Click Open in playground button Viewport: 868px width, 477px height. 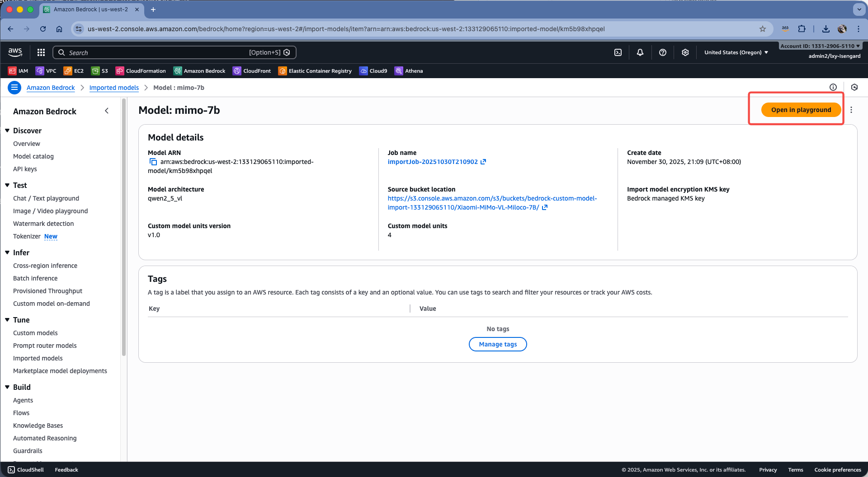(x=801, y=110)
